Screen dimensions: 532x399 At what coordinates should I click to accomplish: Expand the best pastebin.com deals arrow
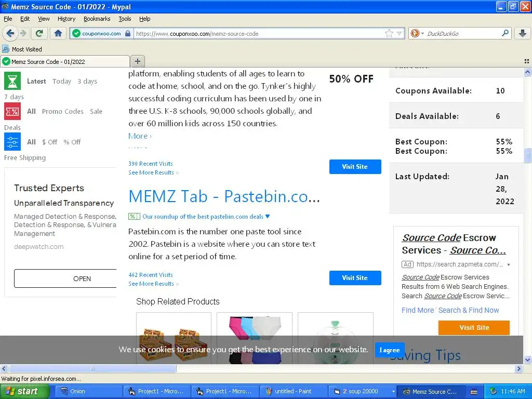(x=268, y=217)
